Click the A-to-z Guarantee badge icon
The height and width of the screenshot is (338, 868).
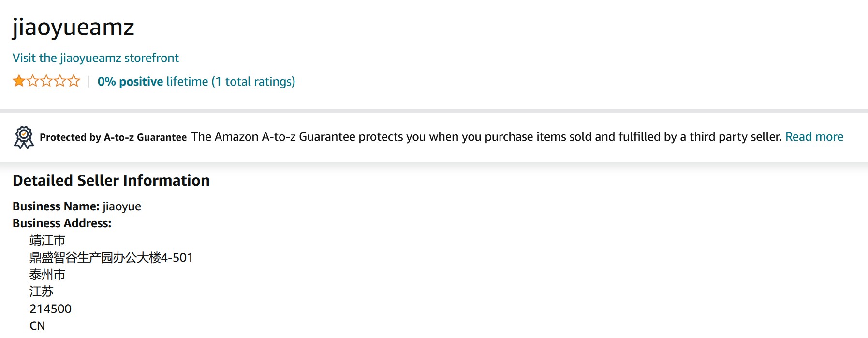(x=24, y=137)
